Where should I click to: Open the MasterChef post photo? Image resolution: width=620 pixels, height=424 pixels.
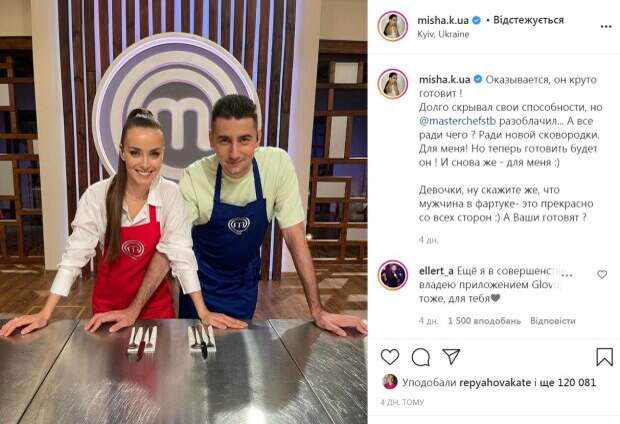click(x=183, y=212)
